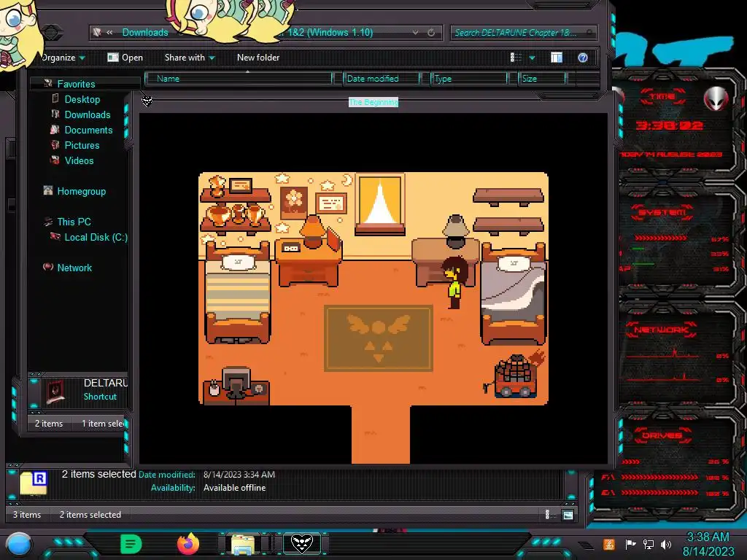Open the volume speaker tray icon
Image resolution: width=747 pixels, height=560 pixels.
click(666, 544)
